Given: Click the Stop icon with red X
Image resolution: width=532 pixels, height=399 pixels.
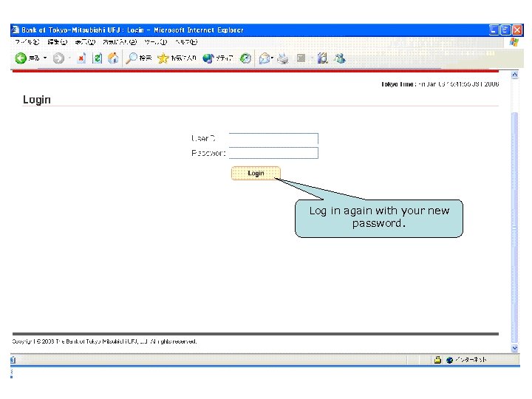Looking at the screenshot, I should 81,58.
